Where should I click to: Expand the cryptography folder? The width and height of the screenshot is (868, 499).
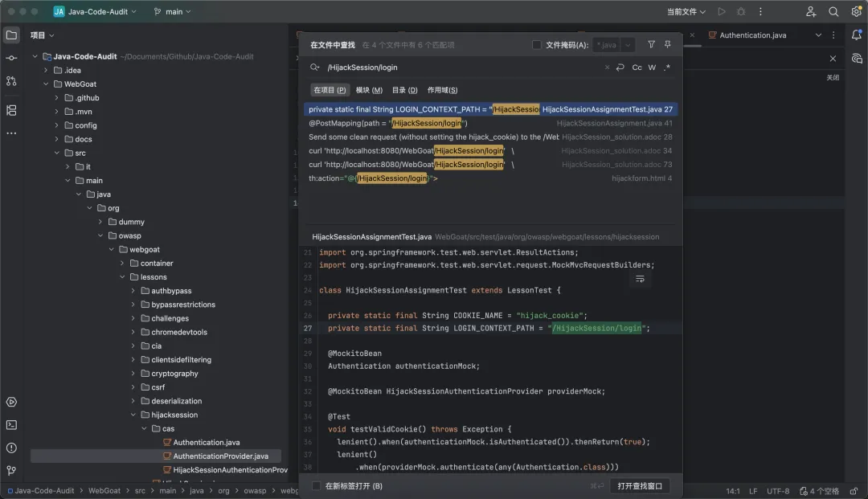tap(133, 374)
